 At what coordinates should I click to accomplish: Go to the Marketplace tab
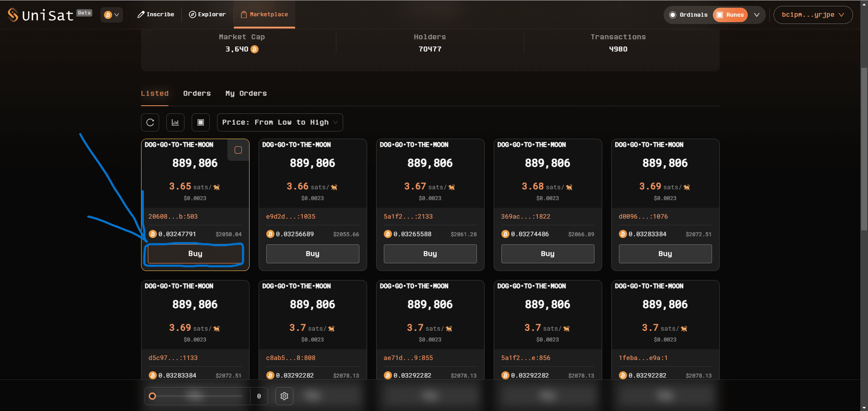tap(264, 14)
